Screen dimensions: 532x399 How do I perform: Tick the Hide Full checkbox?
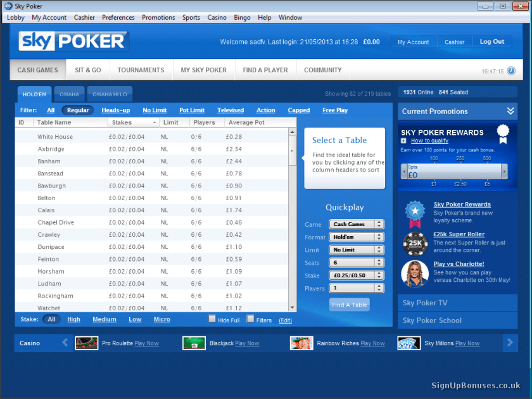(212, 319)
